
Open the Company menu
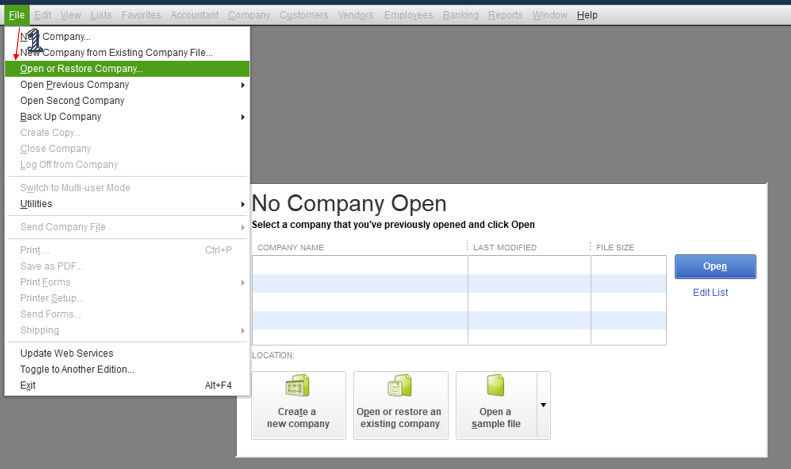point(249,15)
